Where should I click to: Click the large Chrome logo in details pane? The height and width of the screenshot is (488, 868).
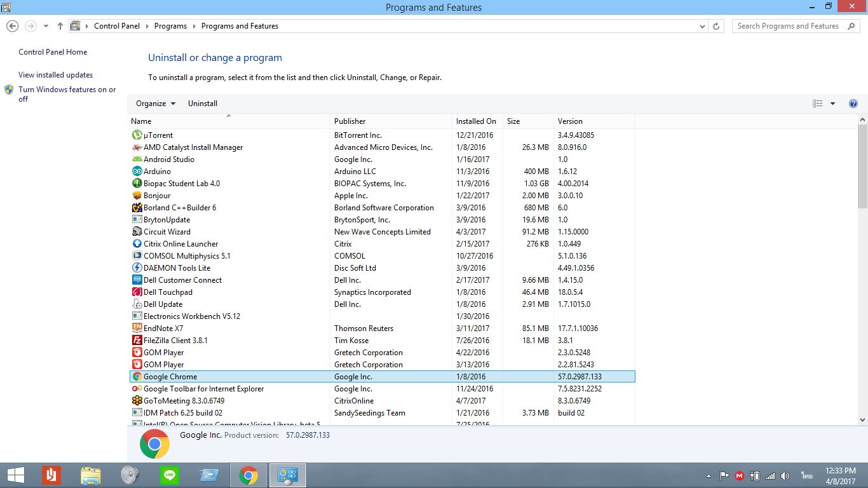[x=154, y=444]
